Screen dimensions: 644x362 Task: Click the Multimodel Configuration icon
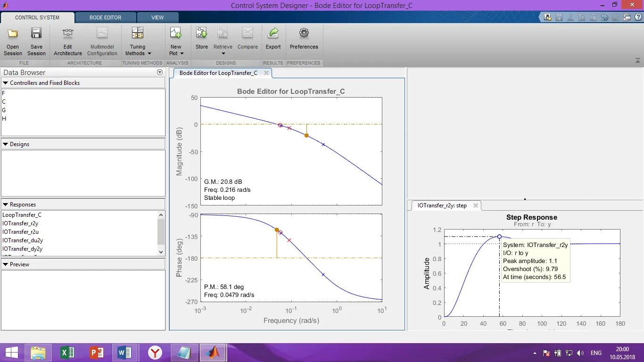pos(102,33)
